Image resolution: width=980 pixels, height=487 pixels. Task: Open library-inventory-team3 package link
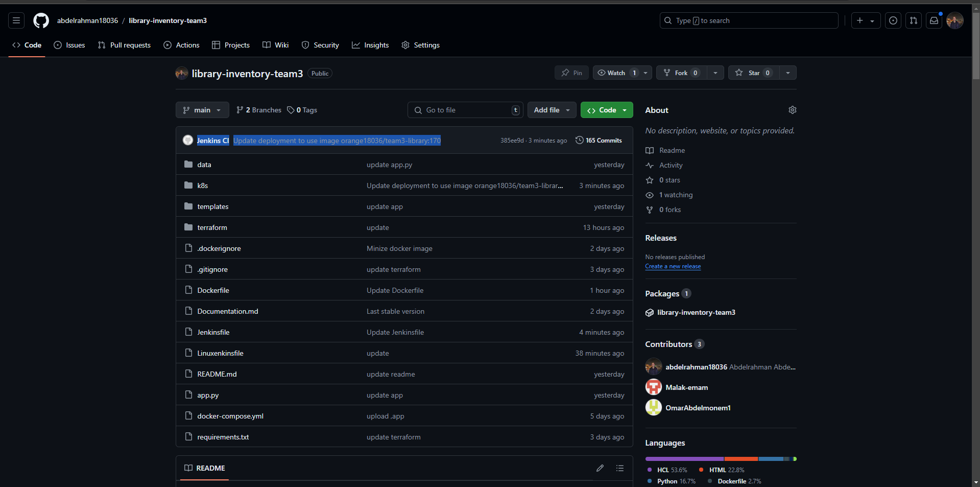point(696,312)
